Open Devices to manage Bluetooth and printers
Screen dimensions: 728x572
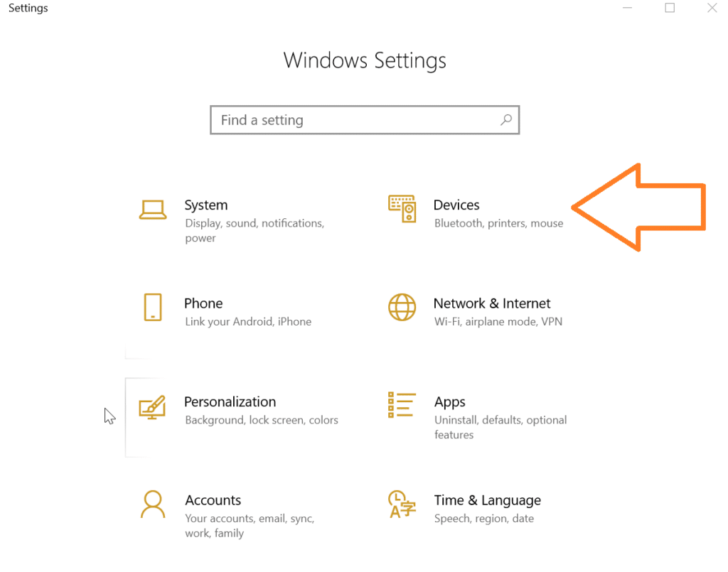pyautogui.click(x=456, y=205)
